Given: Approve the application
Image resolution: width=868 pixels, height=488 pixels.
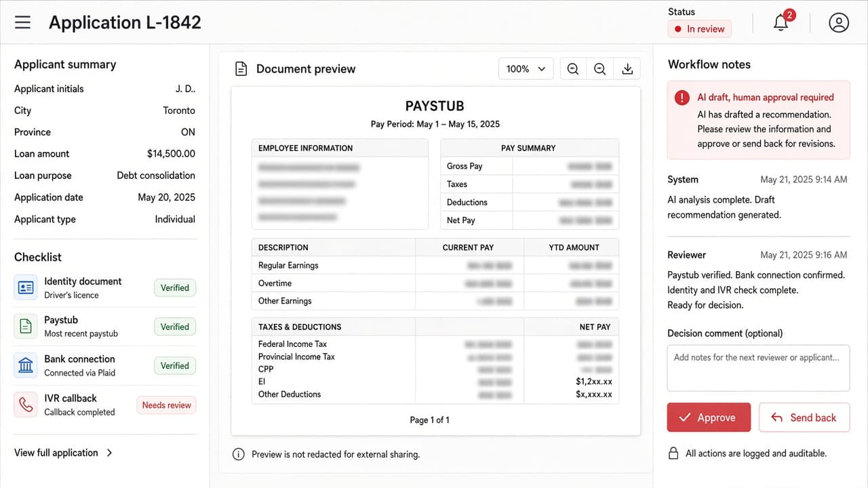Looking at the screenshot, I should (709, 418).
